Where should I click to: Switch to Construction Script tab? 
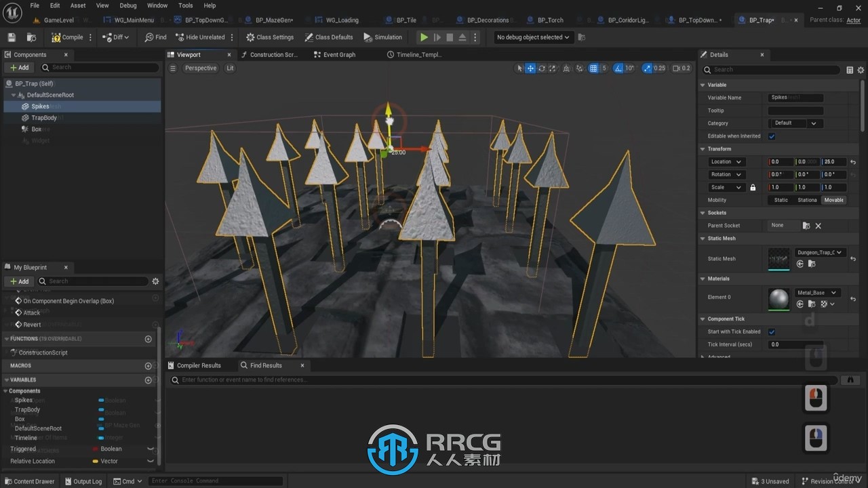(269, 55)
